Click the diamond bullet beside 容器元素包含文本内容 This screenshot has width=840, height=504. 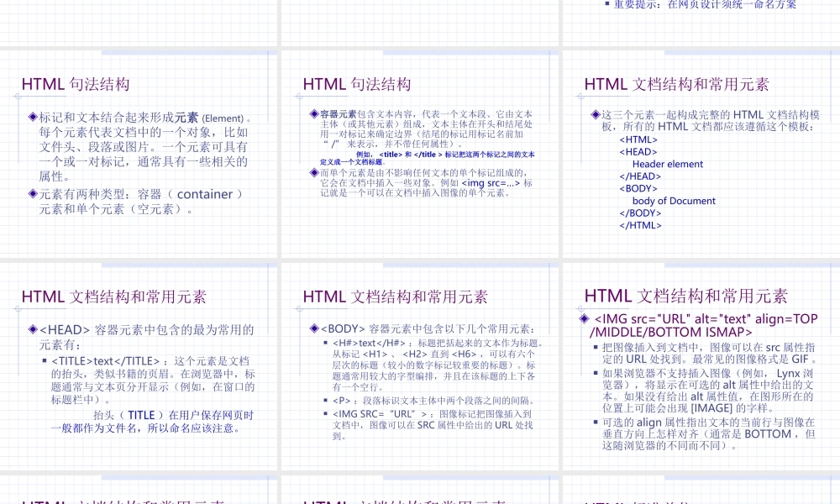click(314, 114)
